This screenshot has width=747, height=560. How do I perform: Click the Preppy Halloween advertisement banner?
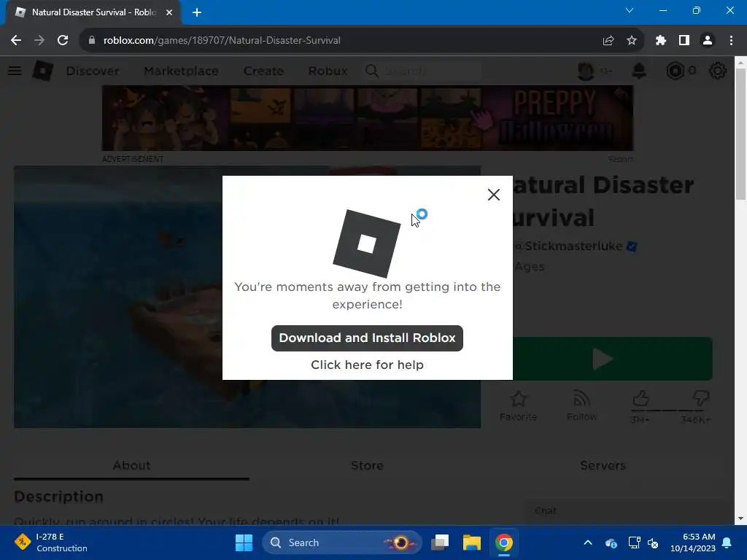(368, 118)
